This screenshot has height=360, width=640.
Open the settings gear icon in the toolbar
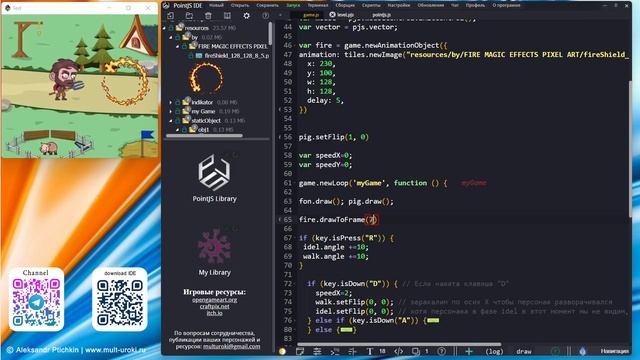(x=247, y=16)
